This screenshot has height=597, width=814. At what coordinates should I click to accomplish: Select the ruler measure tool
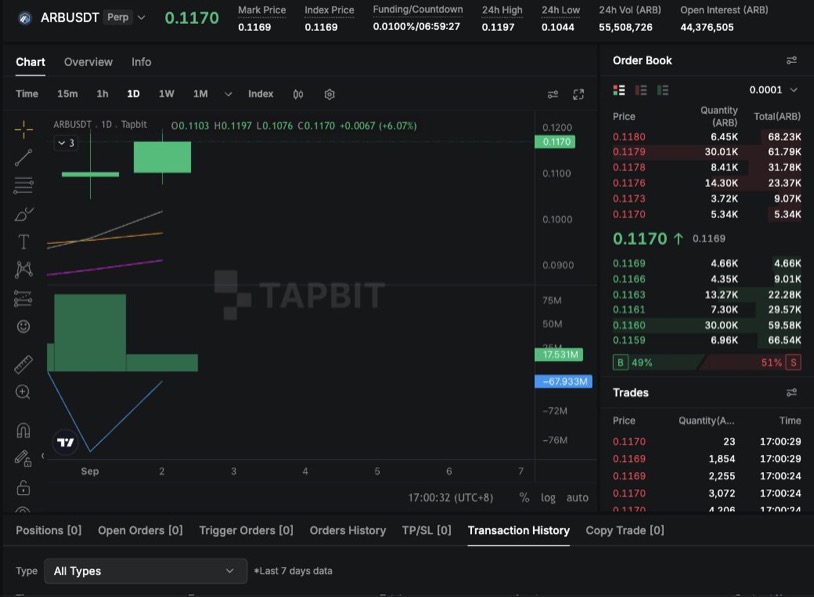[23, 364]
